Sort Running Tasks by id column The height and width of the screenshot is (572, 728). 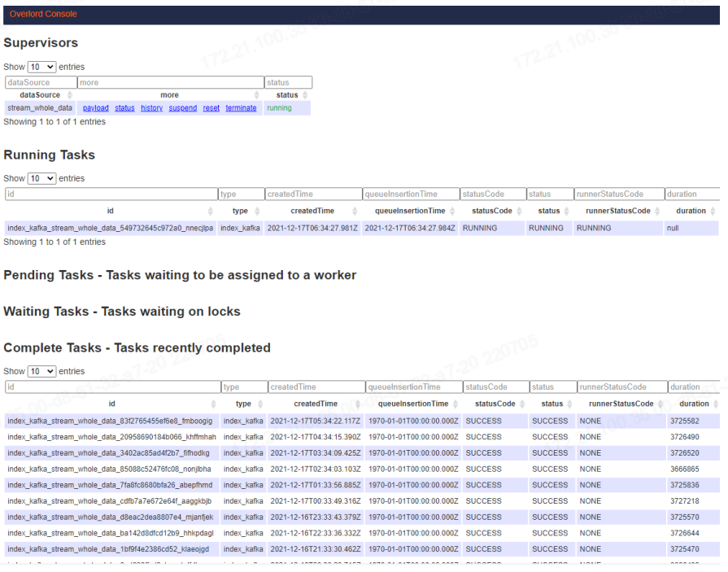(111, 211)
